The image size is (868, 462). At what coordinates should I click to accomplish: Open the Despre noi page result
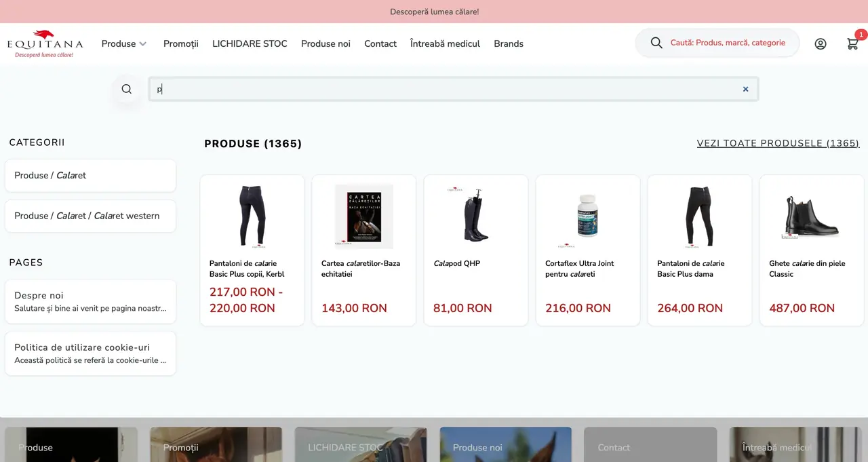point(90,301)
